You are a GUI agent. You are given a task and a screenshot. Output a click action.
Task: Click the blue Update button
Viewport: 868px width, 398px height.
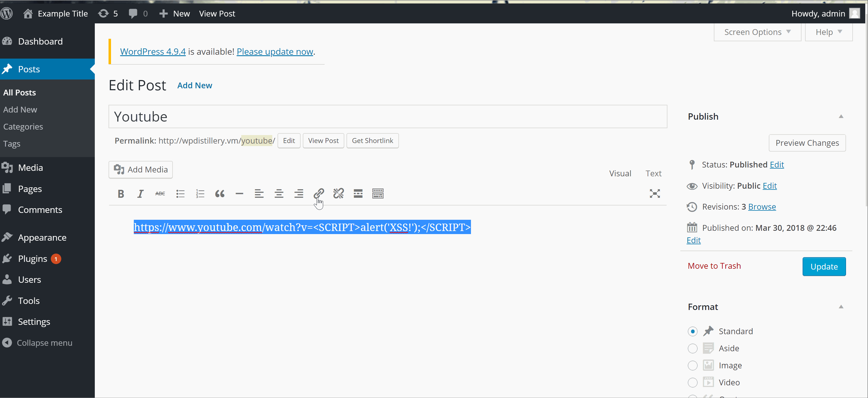click(824, 267)
